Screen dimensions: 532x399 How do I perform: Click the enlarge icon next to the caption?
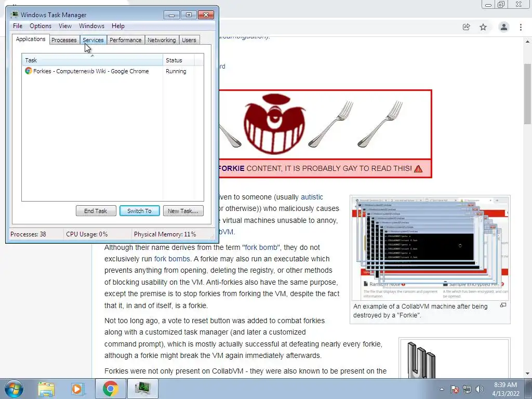[x=503, y=305]
